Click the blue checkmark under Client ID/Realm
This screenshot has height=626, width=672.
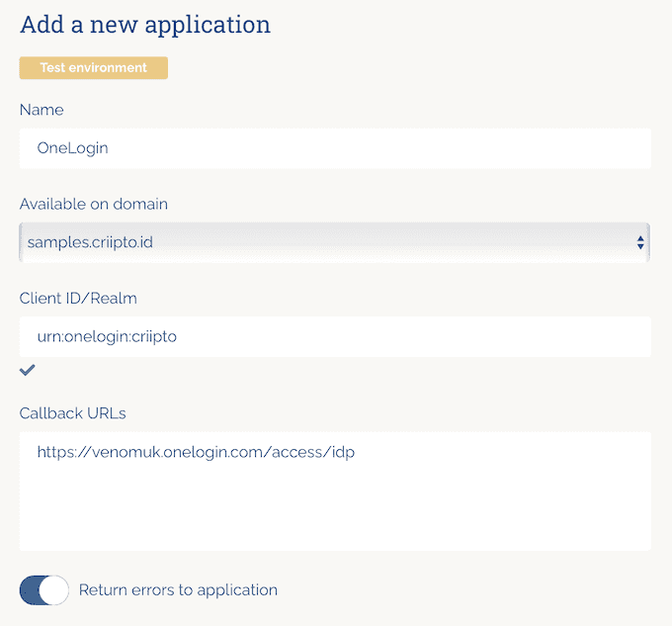pyautogui.click(x=28, y=370)
